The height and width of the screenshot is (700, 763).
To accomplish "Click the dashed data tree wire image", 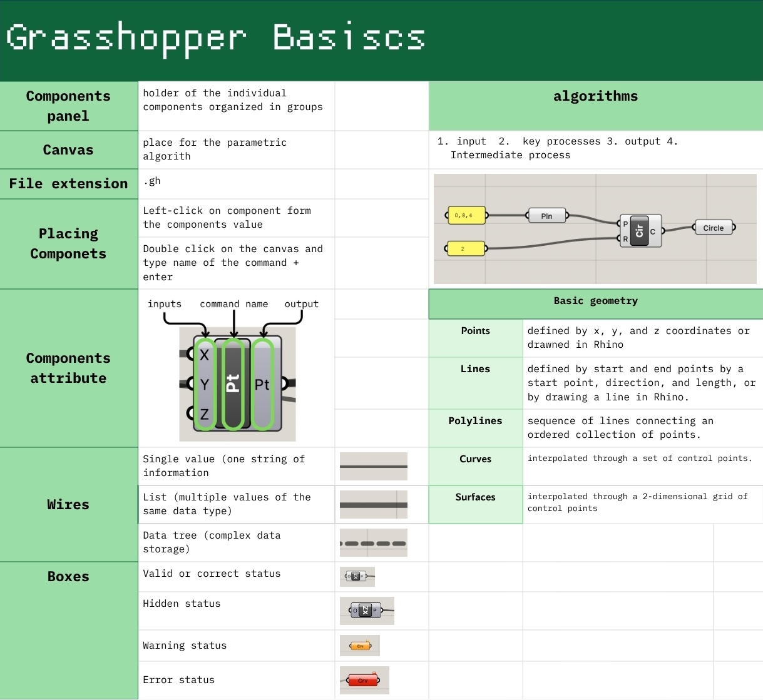I will [373, 543].
